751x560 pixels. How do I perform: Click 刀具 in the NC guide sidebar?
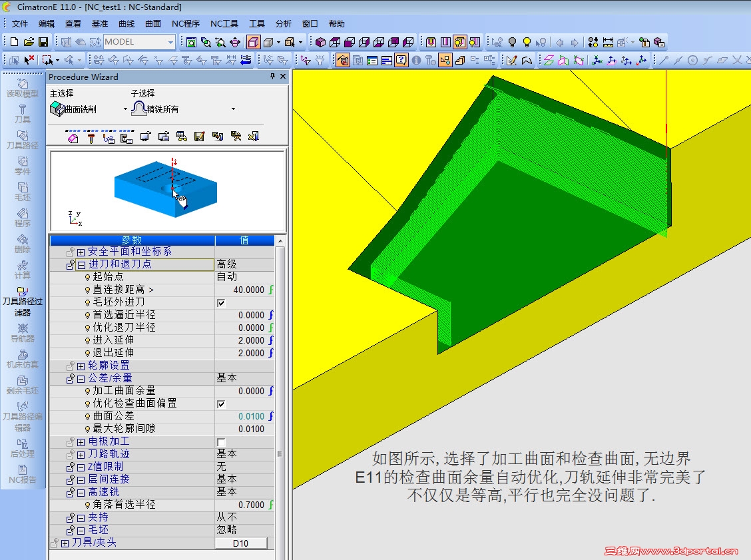23,114
